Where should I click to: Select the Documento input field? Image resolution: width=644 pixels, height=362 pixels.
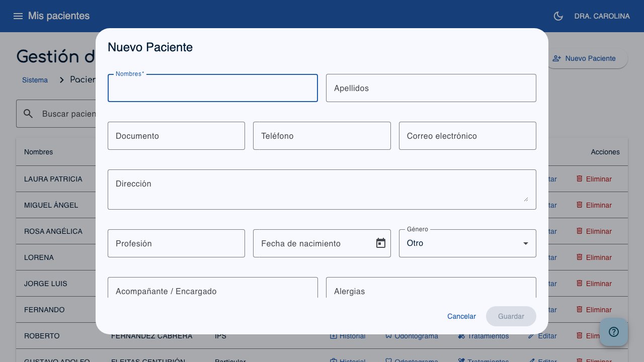[176, 136]
